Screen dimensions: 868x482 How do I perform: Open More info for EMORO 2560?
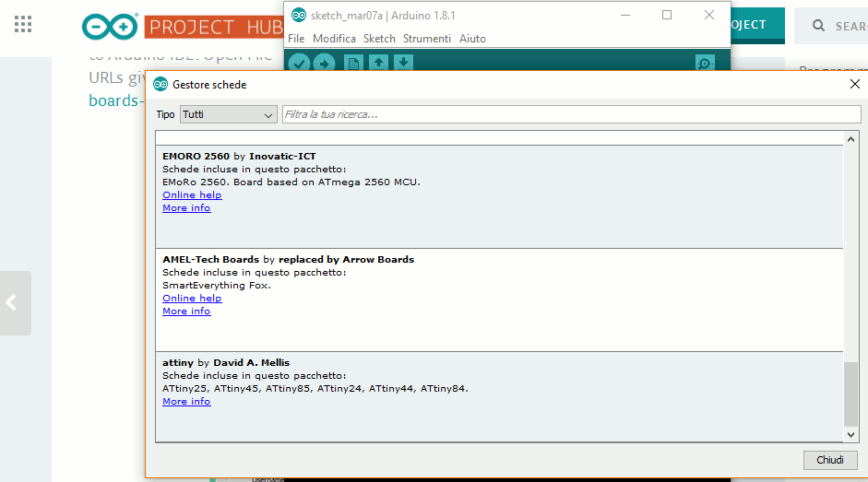click(186, 207)
